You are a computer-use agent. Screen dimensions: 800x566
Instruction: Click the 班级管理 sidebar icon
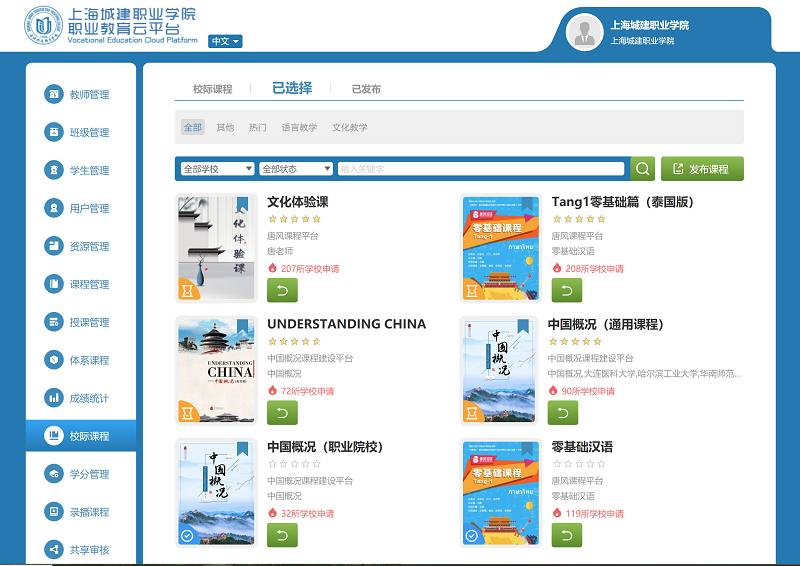[x=54, y=132]
